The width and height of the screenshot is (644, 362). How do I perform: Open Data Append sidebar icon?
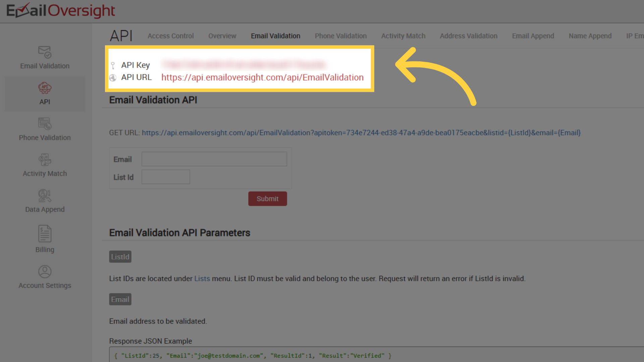click(x=45, y=195)
